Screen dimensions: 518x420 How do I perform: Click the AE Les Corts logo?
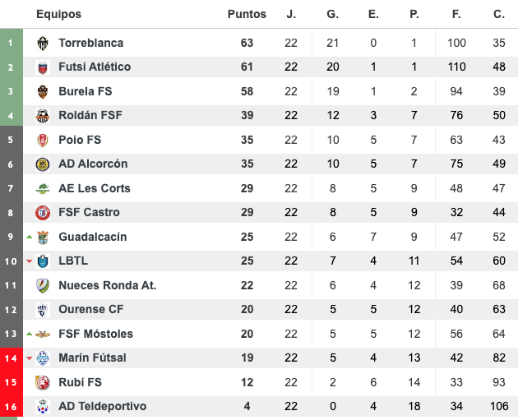(x=43, y=188)
